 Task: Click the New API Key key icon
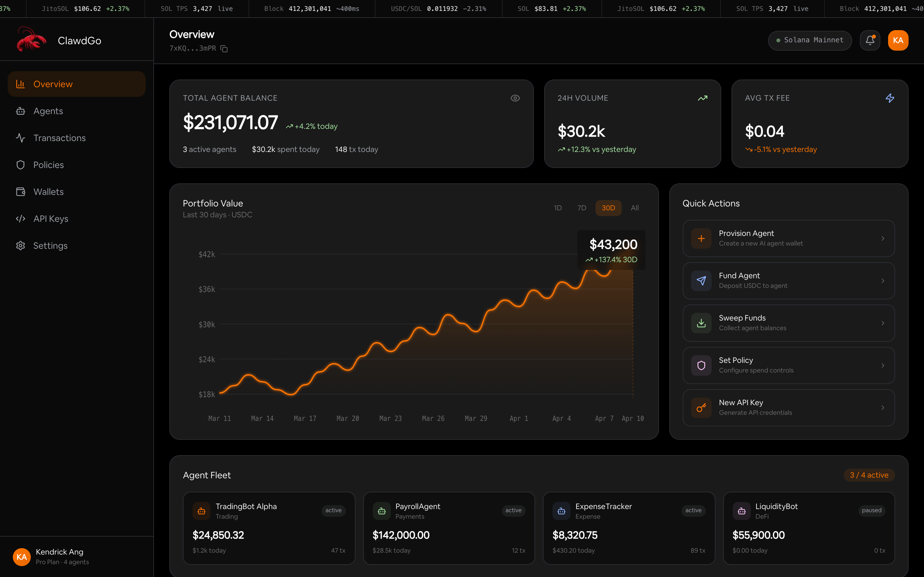point(701,407)
